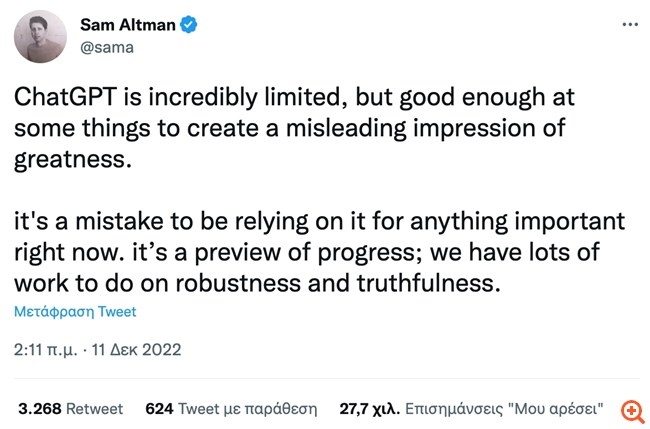Show Επισημάνσεις "Μου αρέσει" likes list
This screenshot has height=429, width=650.
point(504,409)
